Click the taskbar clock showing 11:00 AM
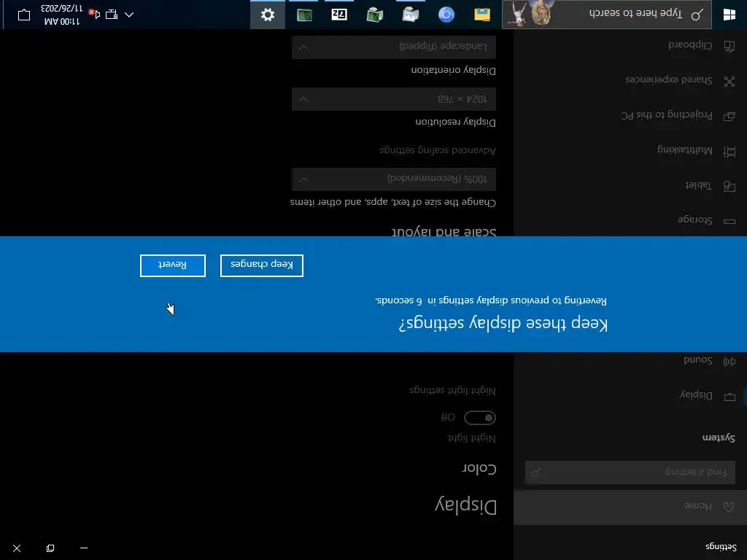Screen dimensions: 747x560 62,15
